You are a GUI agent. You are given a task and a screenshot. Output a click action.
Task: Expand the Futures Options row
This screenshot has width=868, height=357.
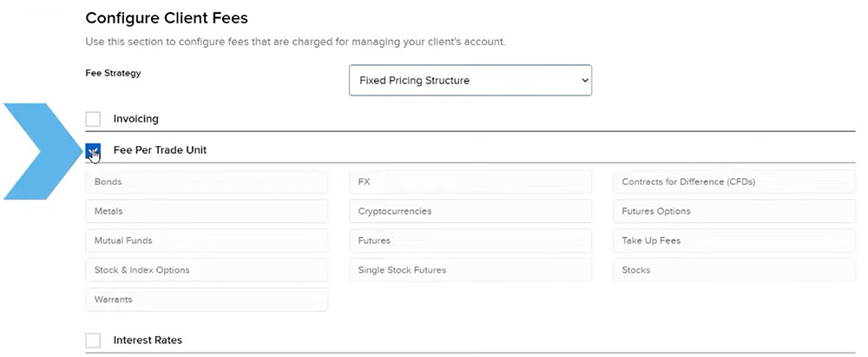(734, 211)
